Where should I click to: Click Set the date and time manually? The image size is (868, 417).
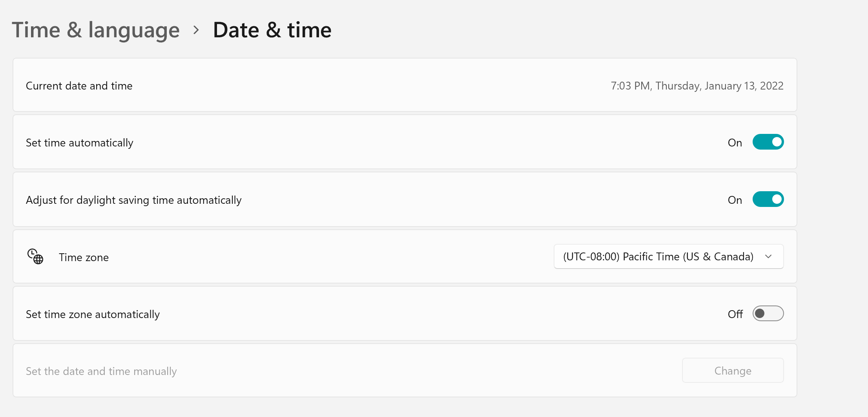pos(101,371)
